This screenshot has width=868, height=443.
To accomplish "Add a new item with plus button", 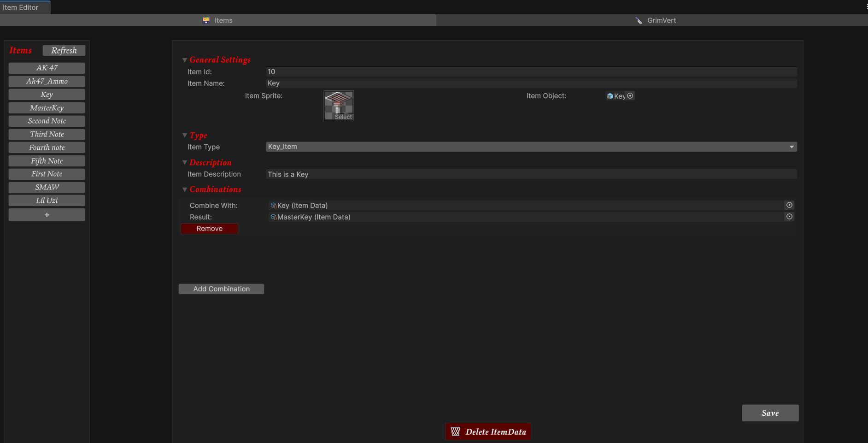I will click(47, 215).
